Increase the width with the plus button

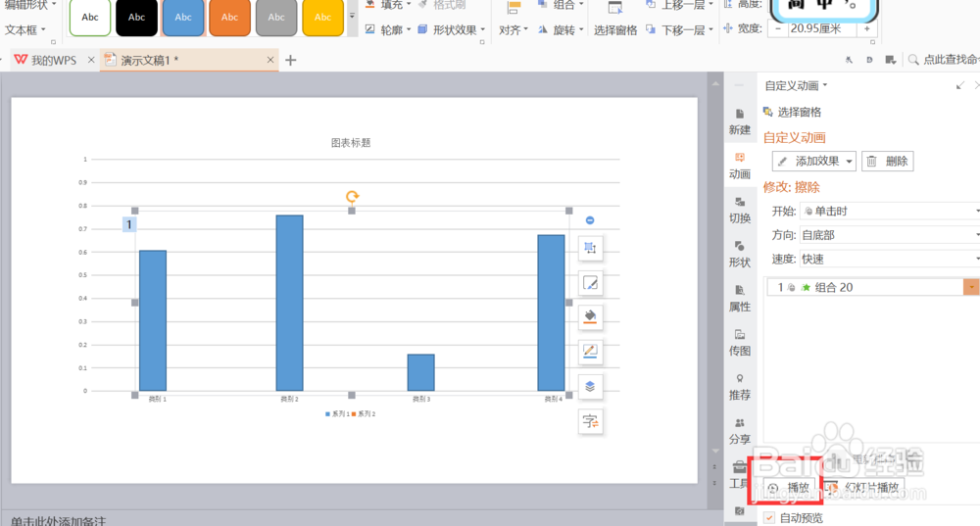[x=867, y=28]
